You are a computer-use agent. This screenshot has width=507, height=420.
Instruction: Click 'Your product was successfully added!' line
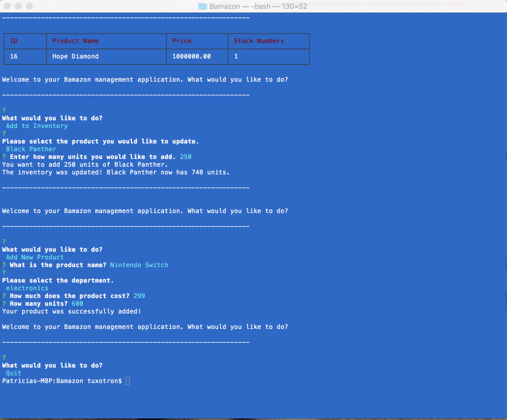point(71,311)
